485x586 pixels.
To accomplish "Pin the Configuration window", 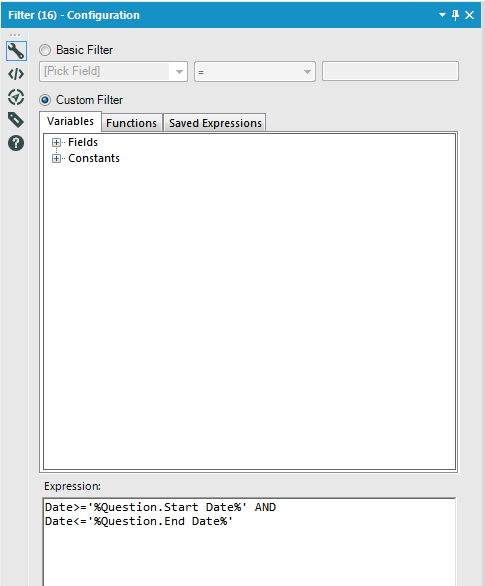I will 455,15.
